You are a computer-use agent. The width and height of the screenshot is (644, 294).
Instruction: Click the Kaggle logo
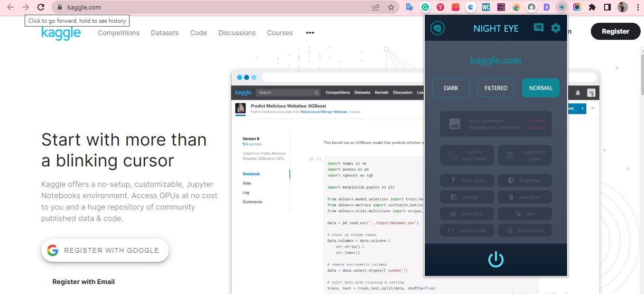point(61,33)
